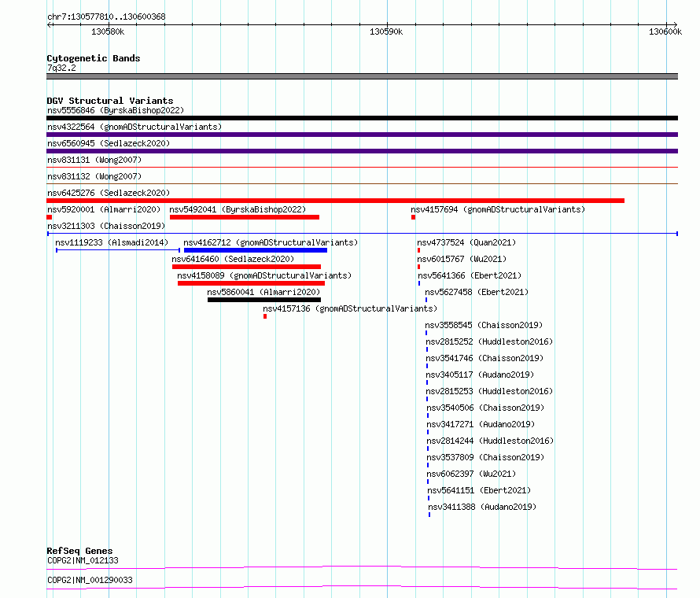This screenshot has width=700, height=598.
Task: Click nsv6015767 (Wu2021) label
Action: click(x=462, y=259)
